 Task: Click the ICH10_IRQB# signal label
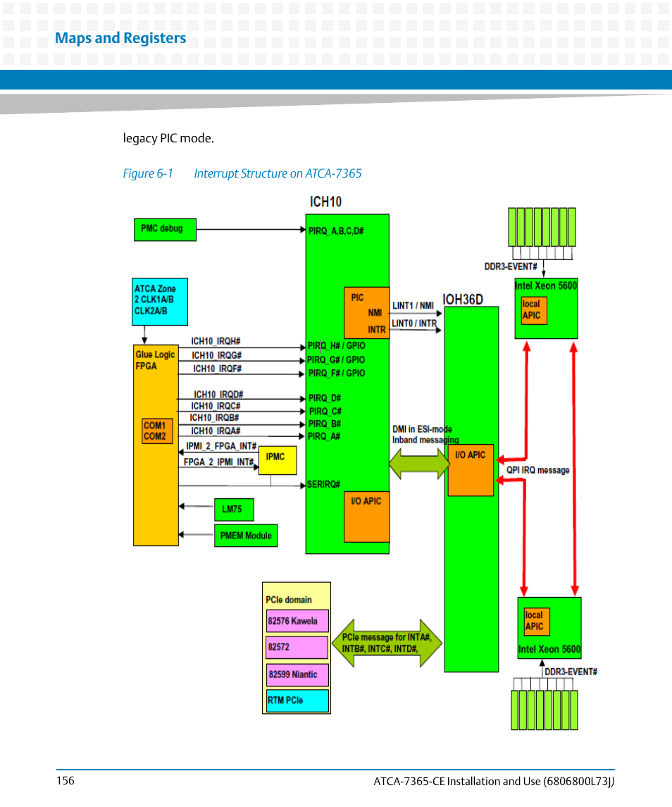pyautogui.click(x=214, y=418)
